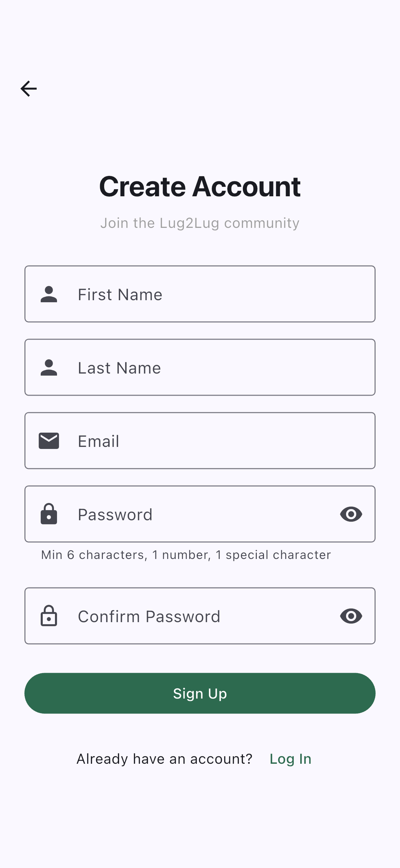Tap the 'Join the Lug2Lug community' subtitle
The height and width of the screenshot is (868, 400).
click(x=200, y=223)
